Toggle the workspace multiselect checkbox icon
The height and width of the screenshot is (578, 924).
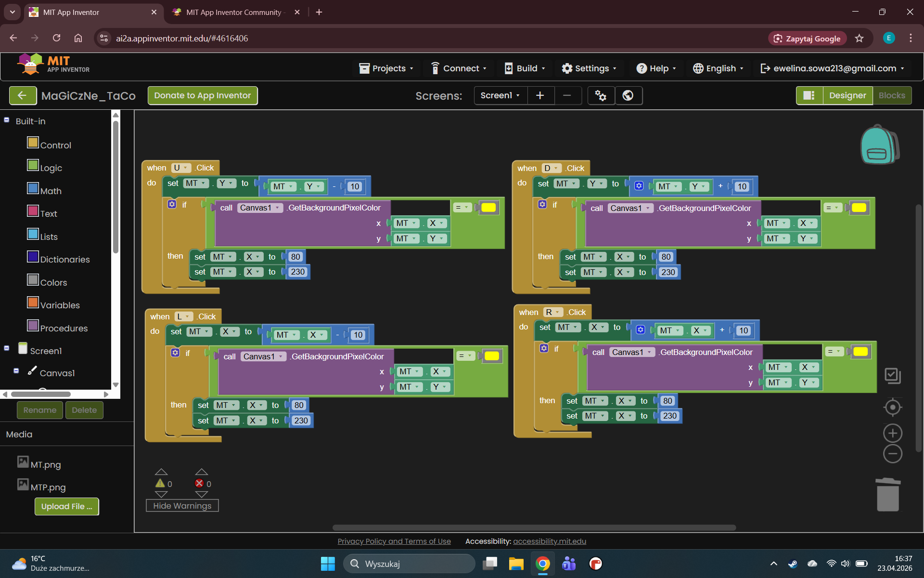(892, 375)
